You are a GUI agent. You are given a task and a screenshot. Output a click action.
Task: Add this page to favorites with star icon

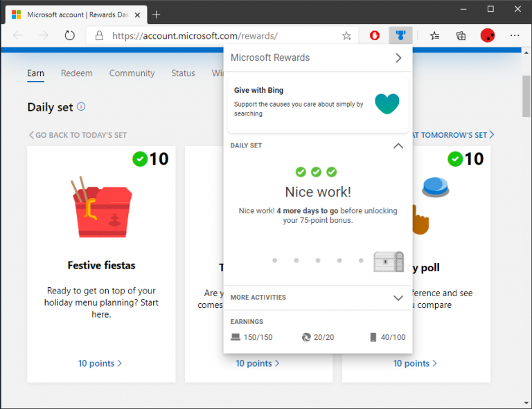coord(346,36)
